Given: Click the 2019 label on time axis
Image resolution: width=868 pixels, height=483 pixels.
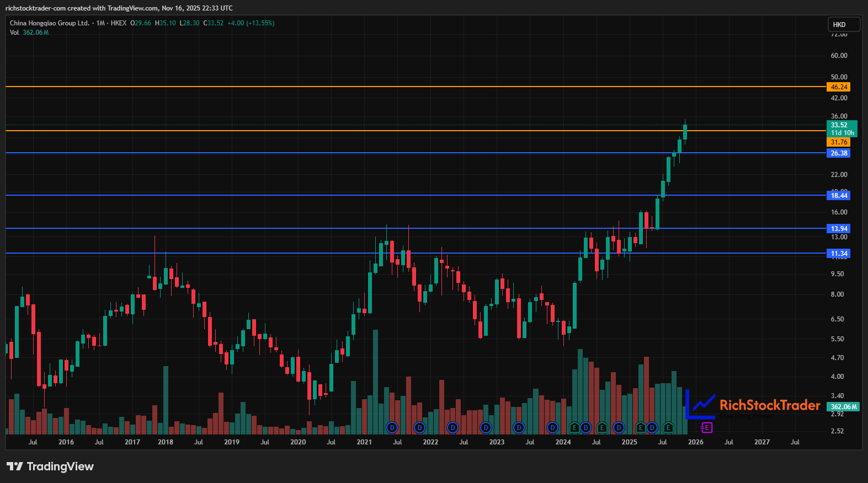Looking at the screenshot, I should click(232, 442).
